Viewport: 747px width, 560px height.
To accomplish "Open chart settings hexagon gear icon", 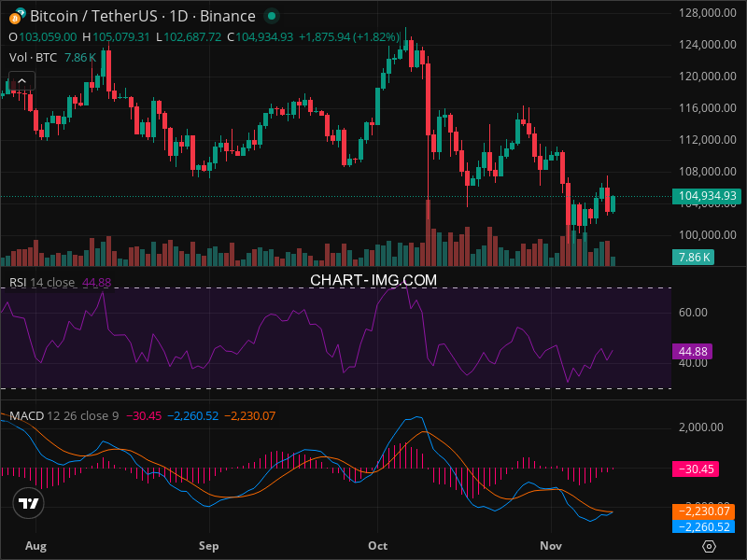I will pyautogui.click(x=709, y=546).
